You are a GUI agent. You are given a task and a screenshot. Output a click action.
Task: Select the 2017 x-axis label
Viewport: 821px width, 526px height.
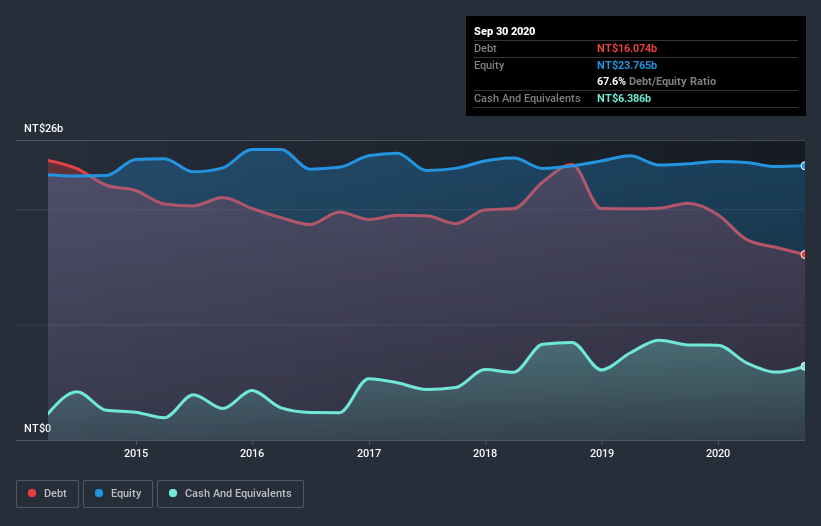369,453
